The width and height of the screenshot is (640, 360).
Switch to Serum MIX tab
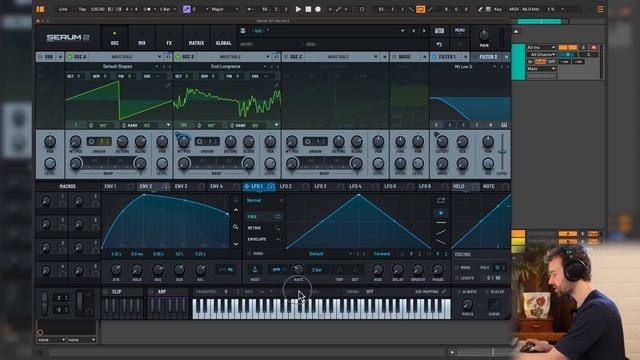(x=142, y=38)
